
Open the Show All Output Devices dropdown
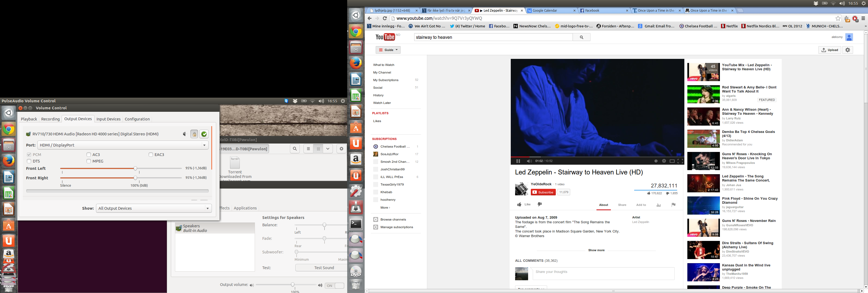(x=154, y=208)
